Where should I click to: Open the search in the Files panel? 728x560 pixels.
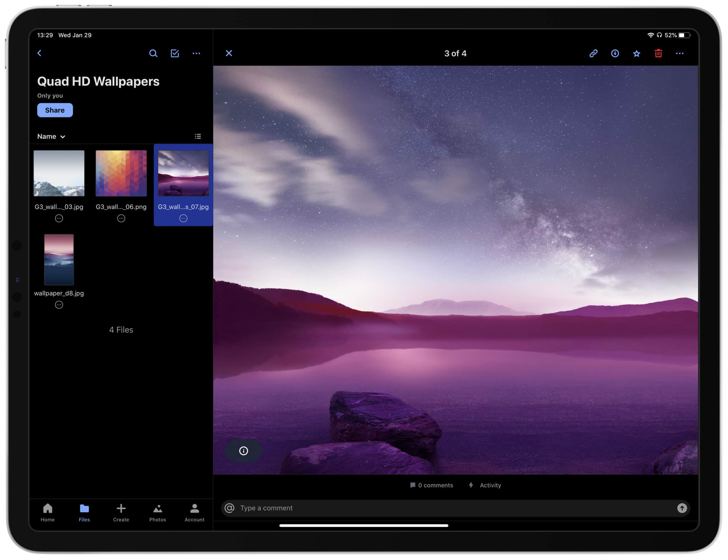point(153,53)
